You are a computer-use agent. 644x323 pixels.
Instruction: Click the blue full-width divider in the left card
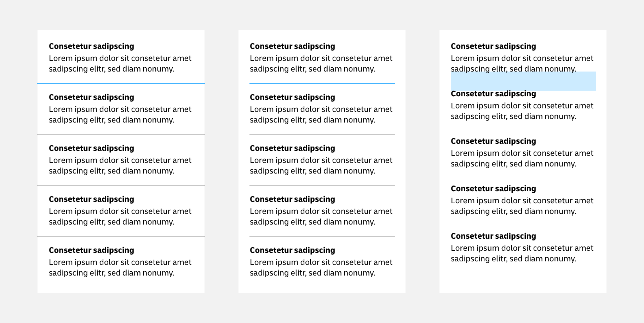121,83
